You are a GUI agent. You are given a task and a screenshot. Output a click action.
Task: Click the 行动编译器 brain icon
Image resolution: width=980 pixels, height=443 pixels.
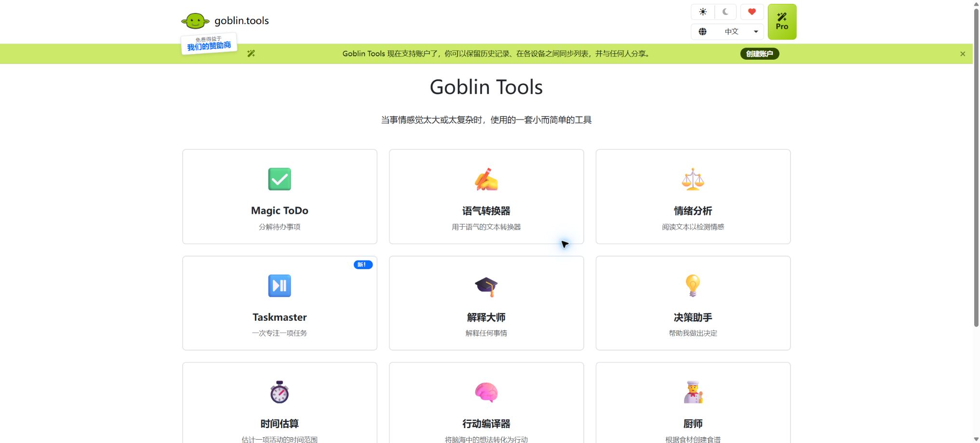tap(486, 392)
